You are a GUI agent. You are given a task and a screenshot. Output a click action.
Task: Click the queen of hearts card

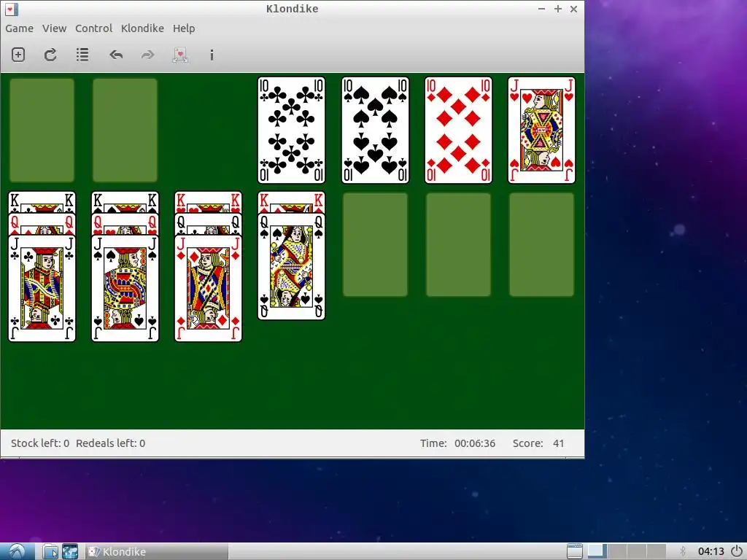pyautogui.click(x=125, y=224)
